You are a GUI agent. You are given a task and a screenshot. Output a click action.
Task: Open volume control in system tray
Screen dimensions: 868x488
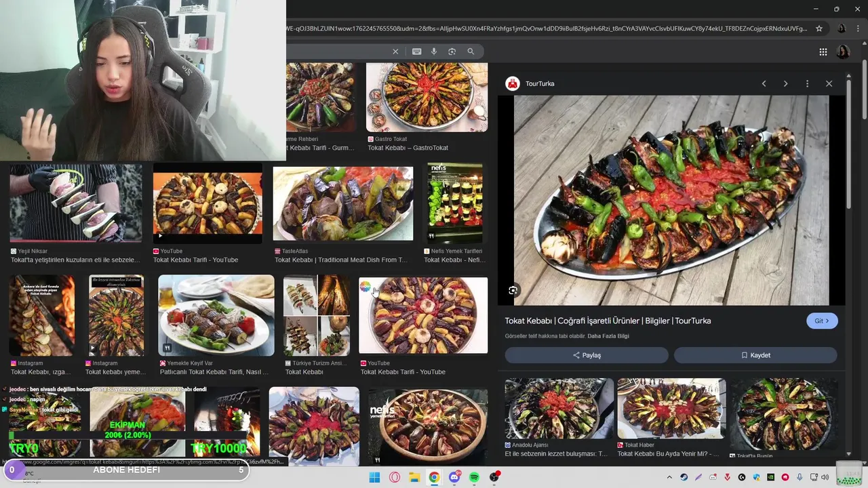[825, 477]
